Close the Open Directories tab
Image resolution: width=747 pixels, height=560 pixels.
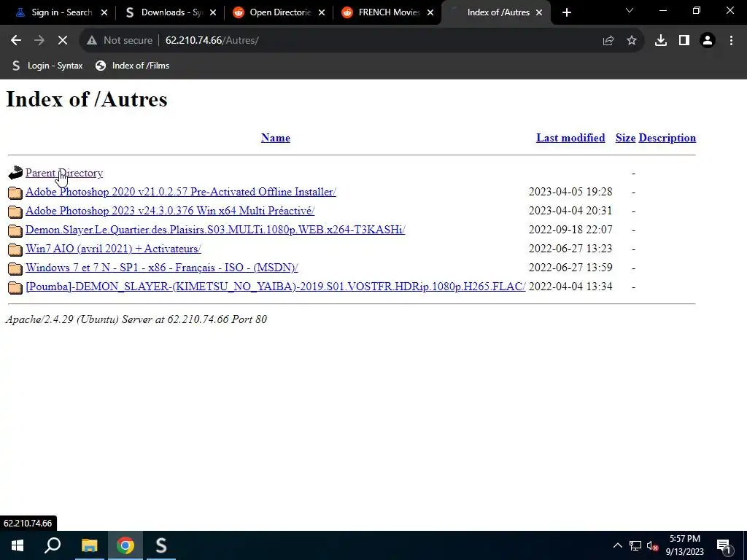click(x=322, y=12)
